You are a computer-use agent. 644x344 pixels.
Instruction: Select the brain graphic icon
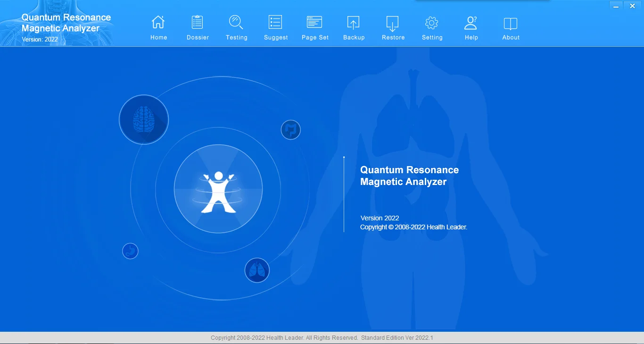pos(143,119)
